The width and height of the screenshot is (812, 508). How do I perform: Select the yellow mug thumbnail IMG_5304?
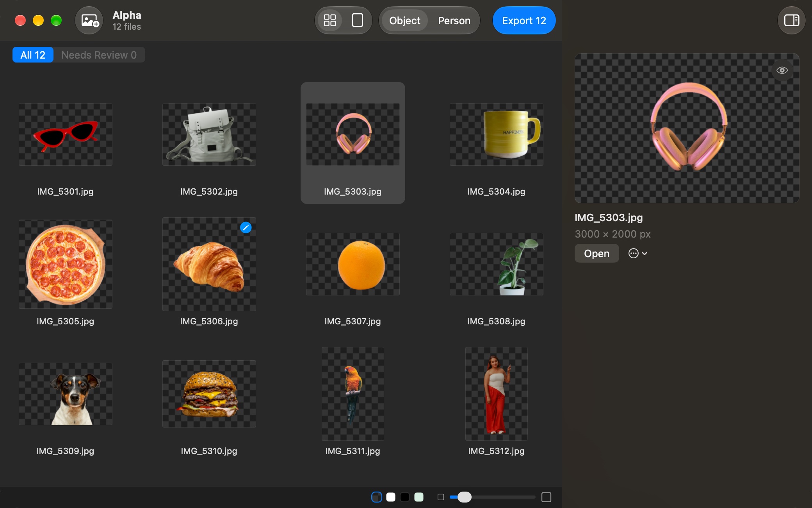coord(497,134)
